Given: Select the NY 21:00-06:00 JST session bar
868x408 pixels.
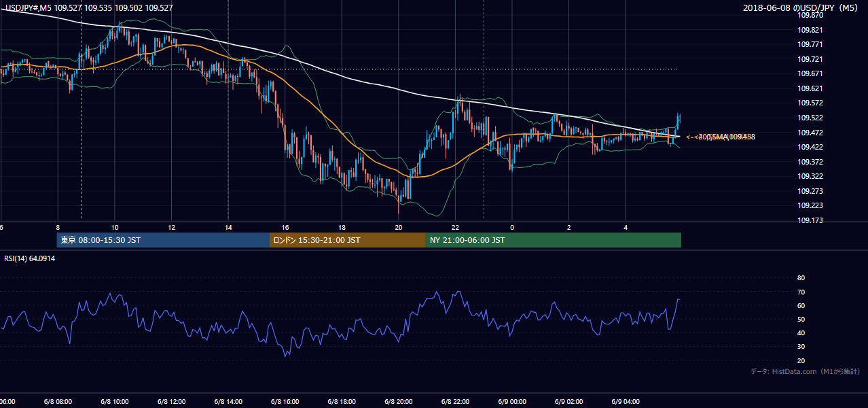Looking at the screenshot, I should (554, 240).
